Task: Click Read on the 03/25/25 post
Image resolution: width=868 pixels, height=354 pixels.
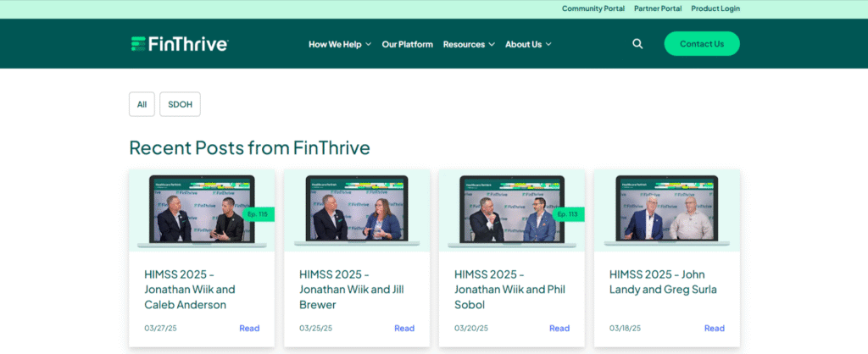Action: point(404,329)
